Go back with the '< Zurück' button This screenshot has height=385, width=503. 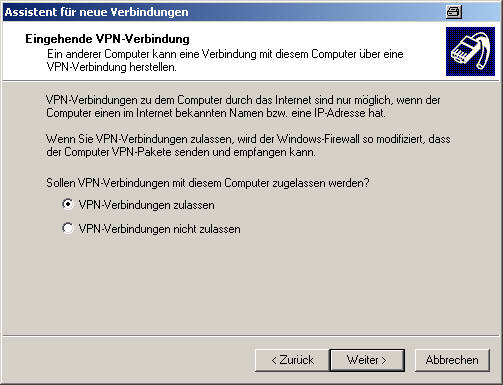click(292, 360)
